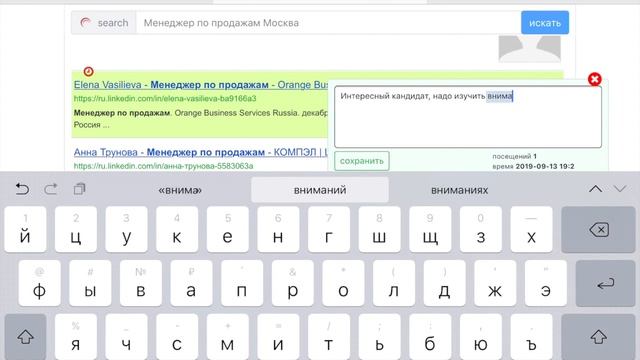Tap the paste clipboard icon on keyboard
This screenshot has width=640, height=360.
click(79, 189)
